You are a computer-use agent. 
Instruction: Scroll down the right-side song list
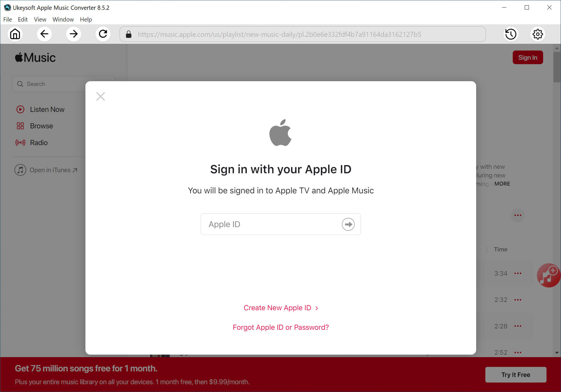pos(557,352)
